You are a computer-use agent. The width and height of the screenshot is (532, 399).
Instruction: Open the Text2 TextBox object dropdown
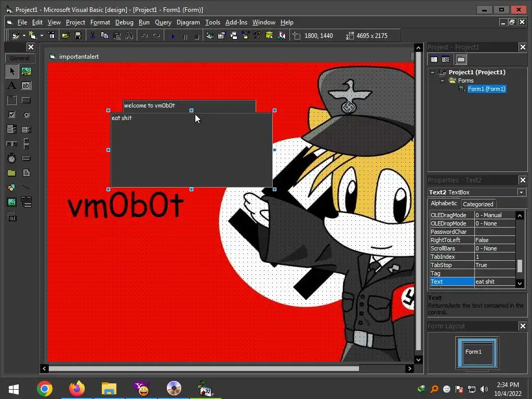coord(522,192)
